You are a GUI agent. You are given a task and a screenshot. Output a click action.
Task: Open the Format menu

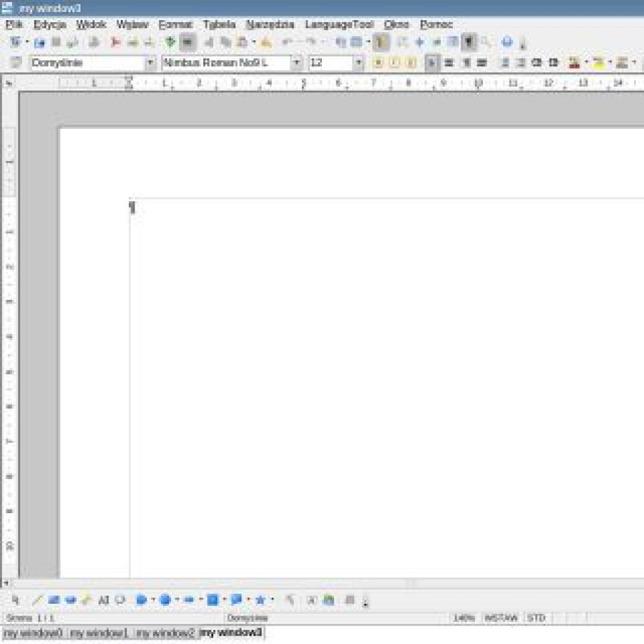(175, 25)
